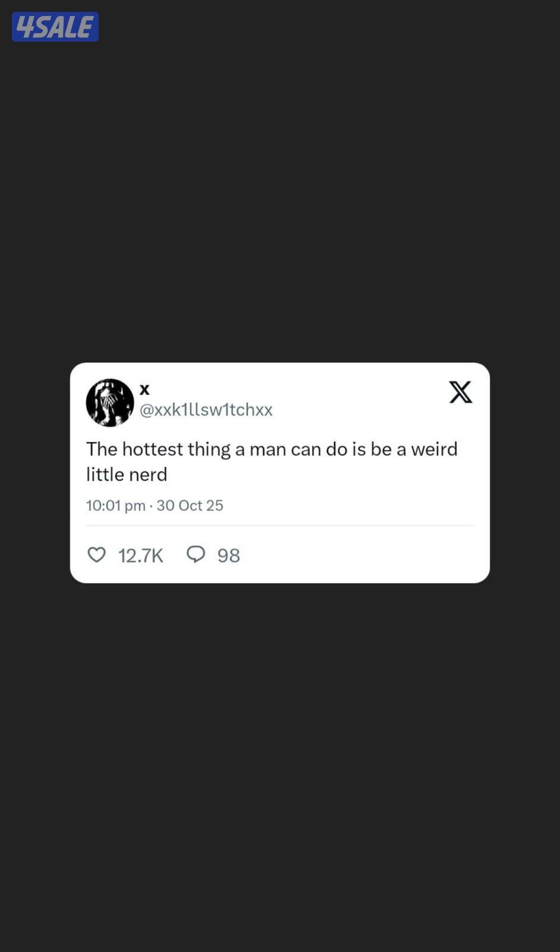560x952 pixels.
Task: Click the 30 Oct 25 date
Action: (190, 505)
